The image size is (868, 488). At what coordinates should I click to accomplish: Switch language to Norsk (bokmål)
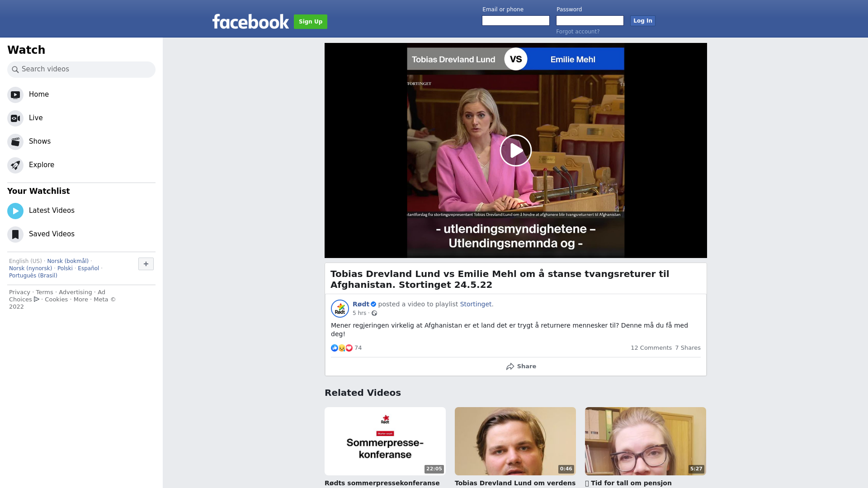point(68,261)
